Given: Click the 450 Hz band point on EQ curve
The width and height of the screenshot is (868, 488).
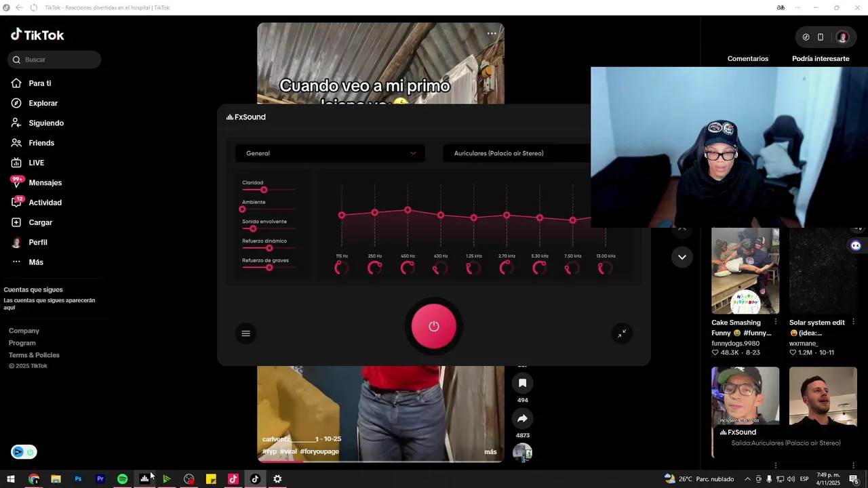Looking at the screenshot, I should pyautogui.click(x=408, y=210).
